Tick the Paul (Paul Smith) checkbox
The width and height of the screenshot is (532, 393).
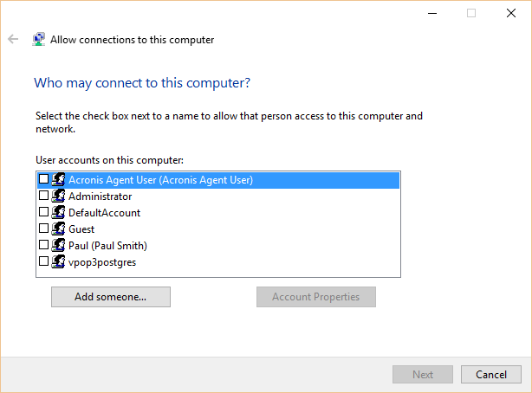coord(44,245)
